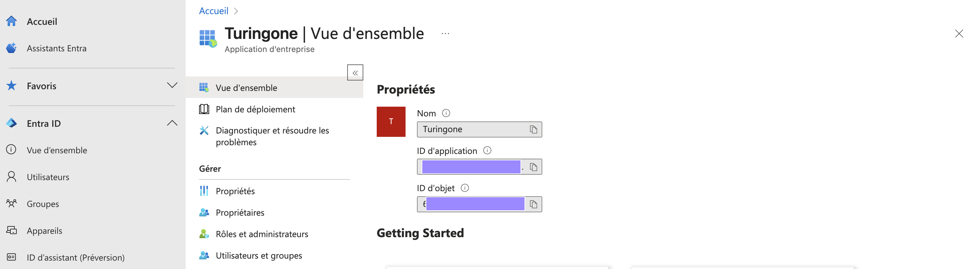Open Rôles et administrateurs
Image resolution: width=980 pixels, height=269 pixels.
tap(261, 234)
